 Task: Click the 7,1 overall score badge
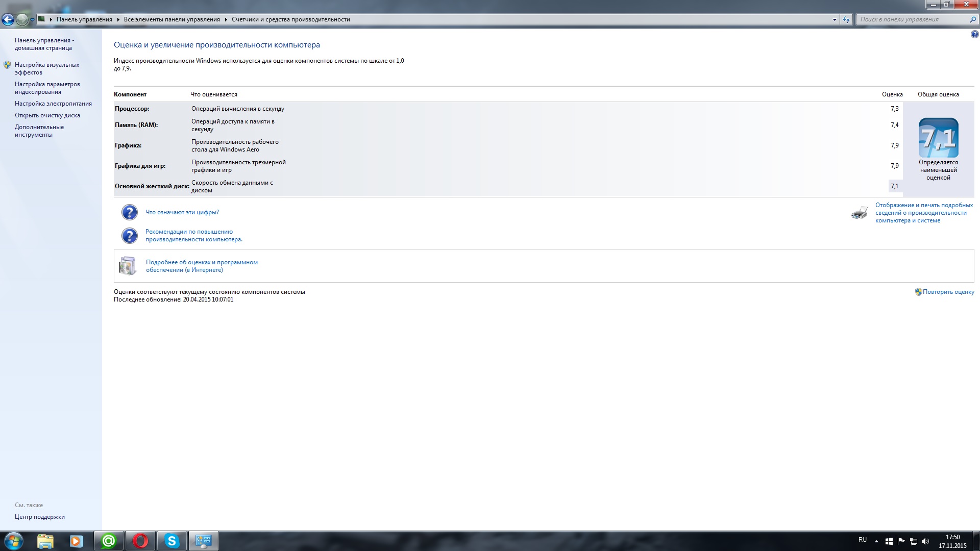tap(938, 138)
